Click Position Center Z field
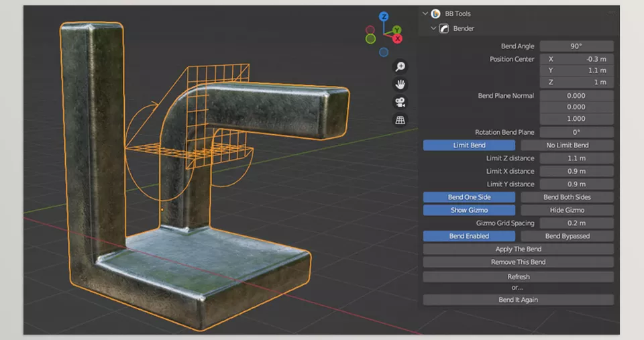This screenshot has width=644, height=340. [x=577, y=82]
